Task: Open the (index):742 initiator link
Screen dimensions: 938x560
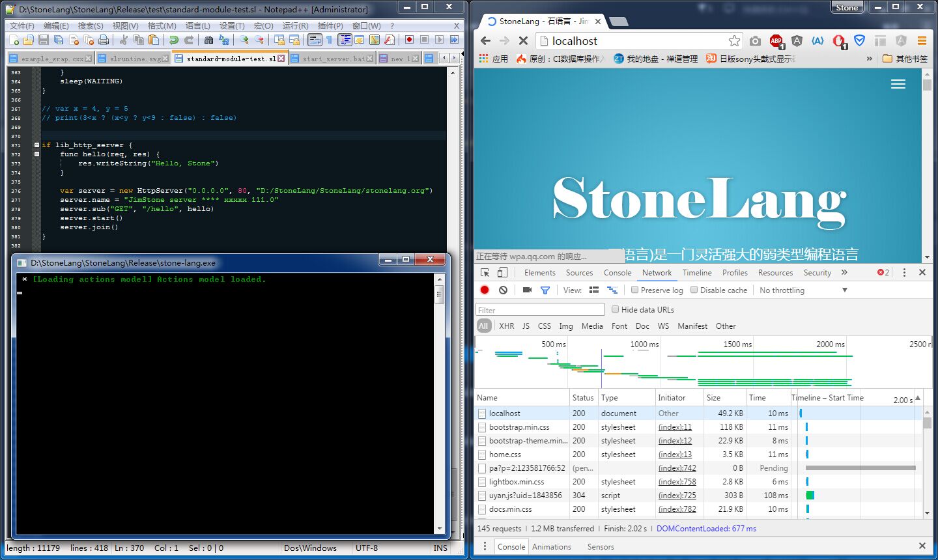Action: tap(677, 468)
